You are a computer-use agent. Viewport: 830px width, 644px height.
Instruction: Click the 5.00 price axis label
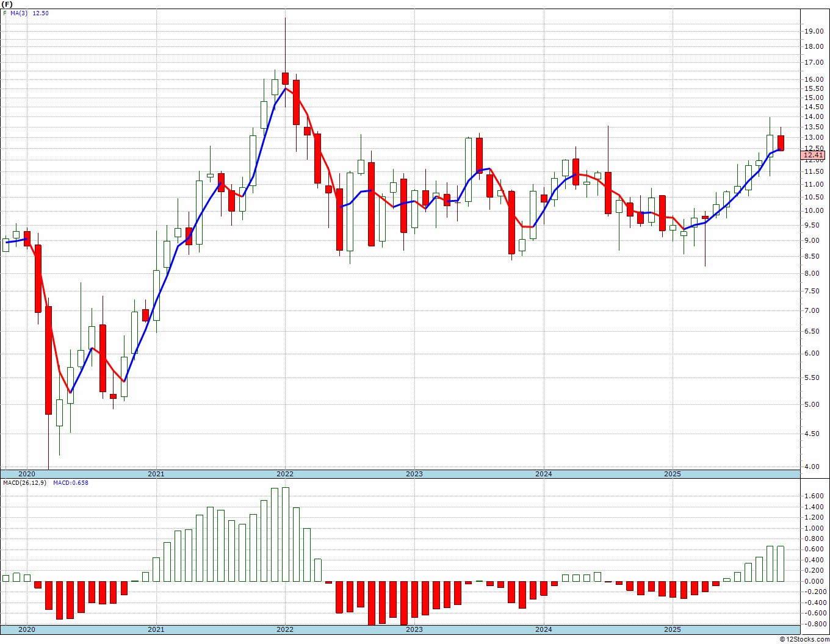[x=812, y=405]
